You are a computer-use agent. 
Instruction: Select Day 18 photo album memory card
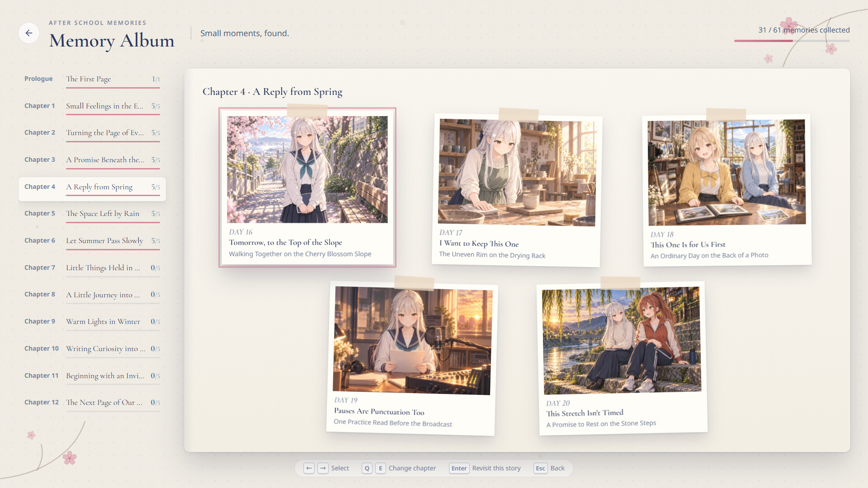point(727,190)
